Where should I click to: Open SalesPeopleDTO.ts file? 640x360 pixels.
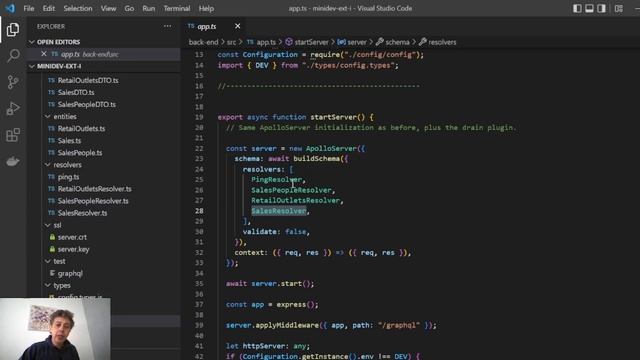[87, 104]
